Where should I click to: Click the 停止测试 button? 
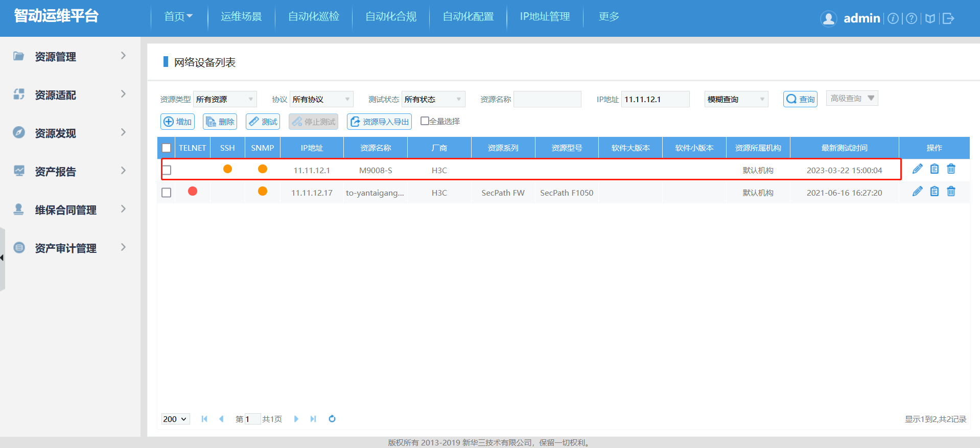point(314,122)
